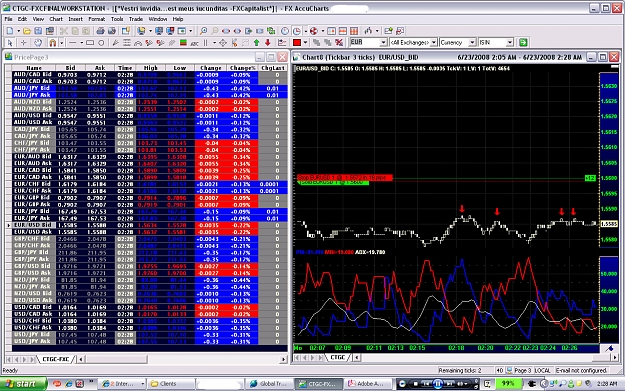Click the indicator chart icon beside color swatch
The width and height of the screenshot is (625, 391).
tap(282, 42)
